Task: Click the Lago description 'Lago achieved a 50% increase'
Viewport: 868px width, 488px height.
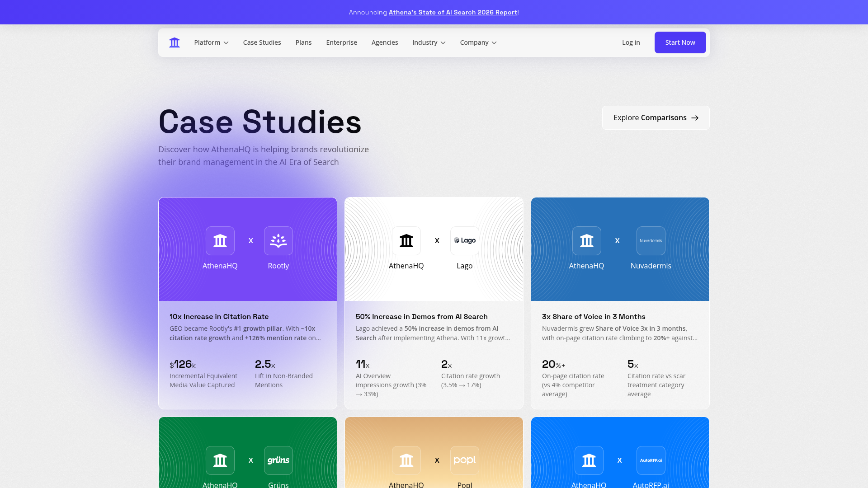Action: pyautogui.click(x=433, y=333)
